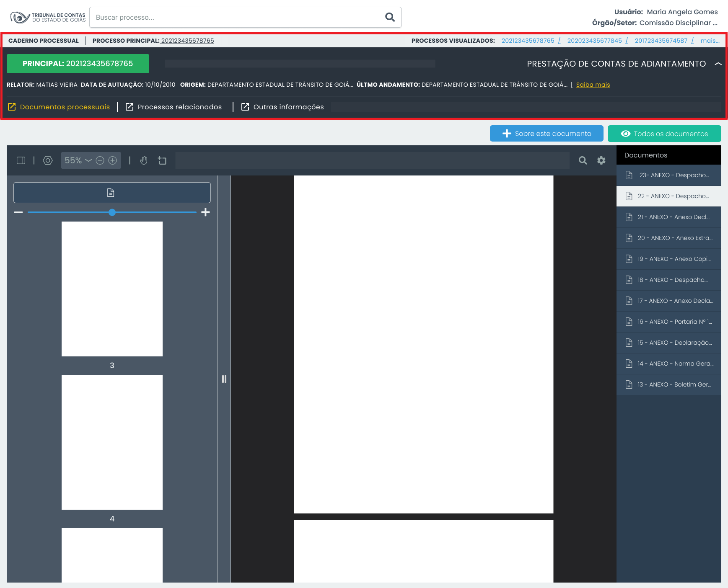Click the zoom out minus circle icon

coord(100,160)
